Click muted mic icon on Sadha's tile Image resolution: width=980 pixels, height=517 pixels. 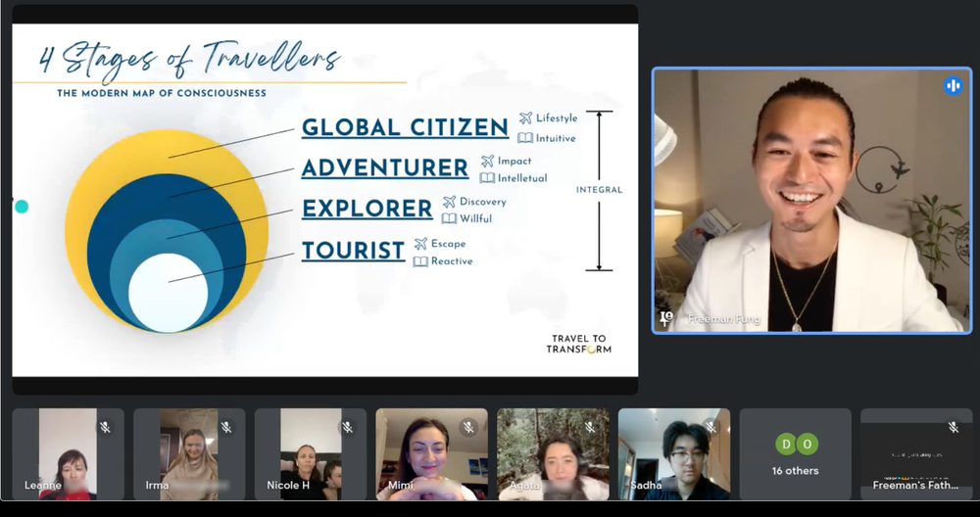711,427
